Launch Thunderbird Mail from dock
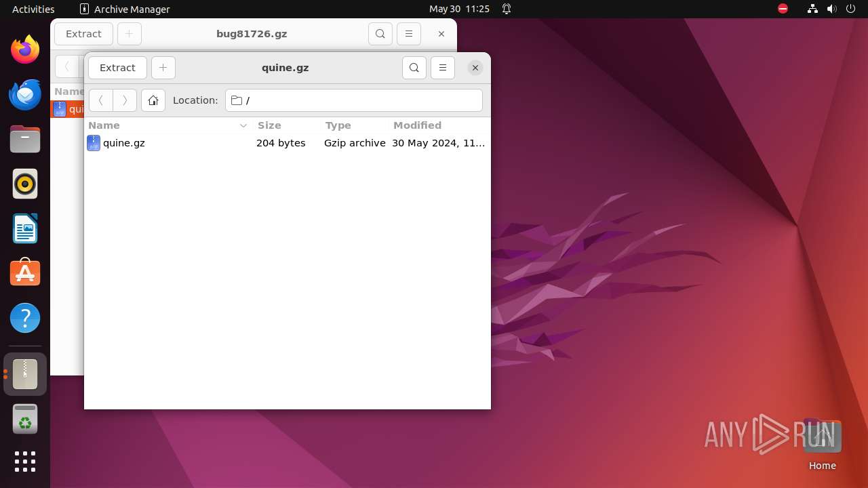 (25, 94)
